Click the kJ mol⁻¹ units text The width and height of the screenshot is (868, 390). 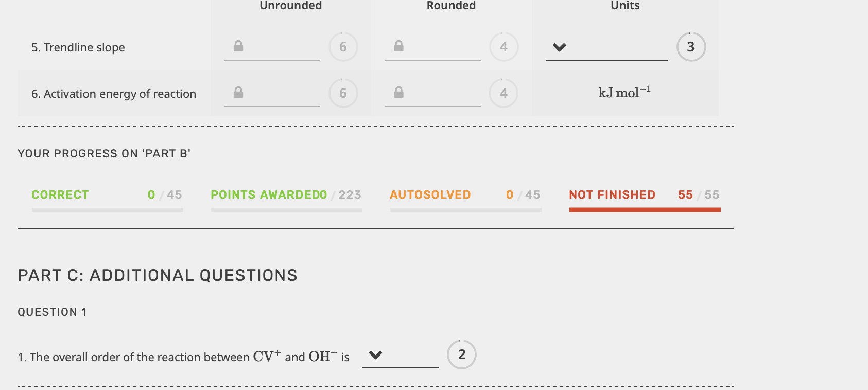(624, 93)
